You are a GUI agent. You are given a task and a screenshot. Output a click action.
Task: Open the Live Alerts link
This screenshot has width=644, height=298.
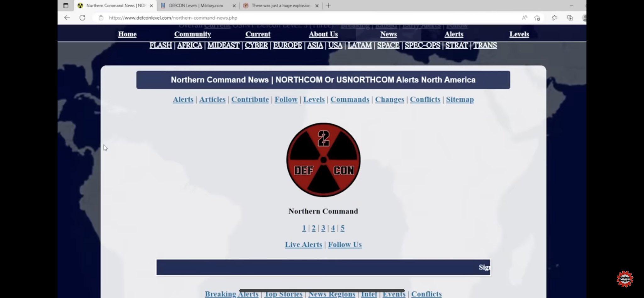point(303,245)
